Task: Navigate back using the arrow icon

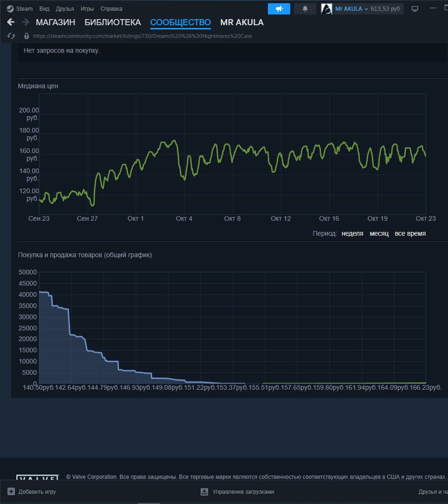Action: tap(11, 22)
